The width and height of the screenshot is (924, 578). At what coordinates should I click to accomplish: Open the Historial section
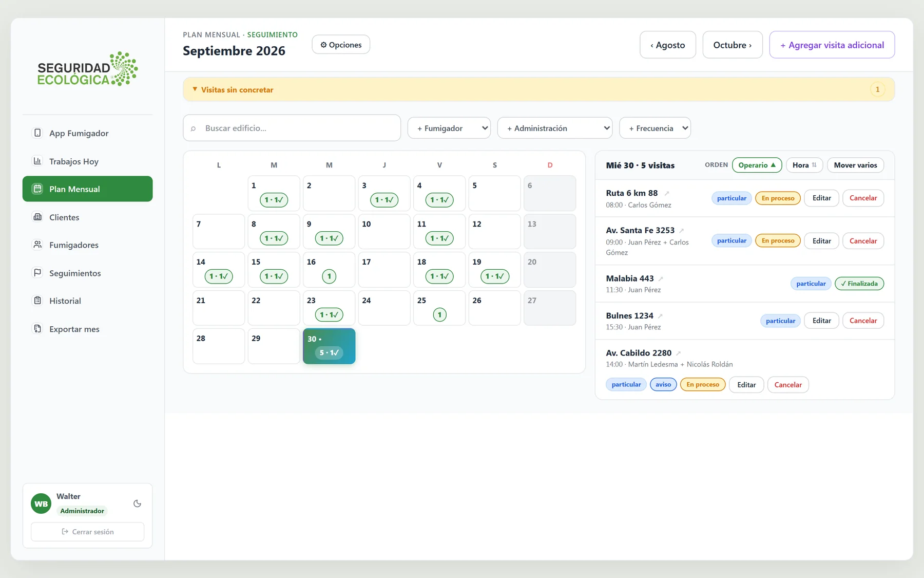click(x=88, y=301)
